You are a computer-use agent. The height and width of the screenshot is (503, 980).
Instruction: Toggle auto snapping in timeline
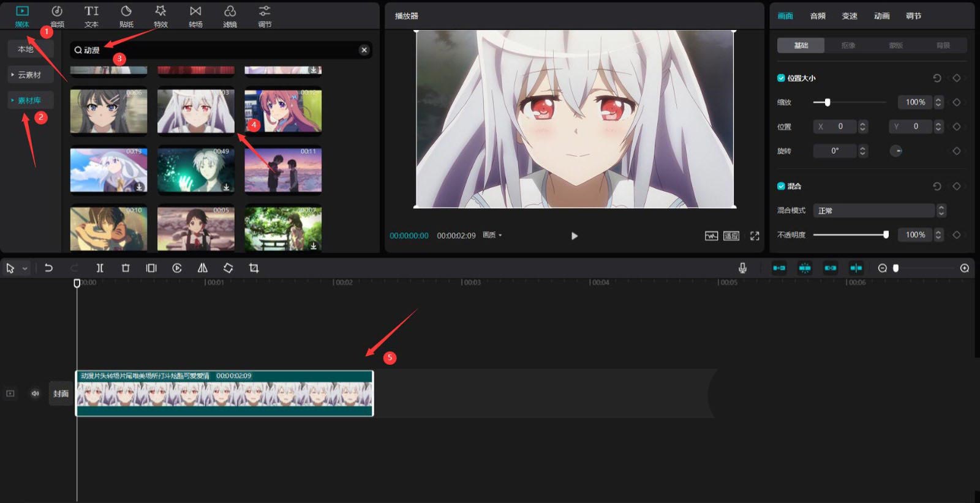tap(805, 268)
